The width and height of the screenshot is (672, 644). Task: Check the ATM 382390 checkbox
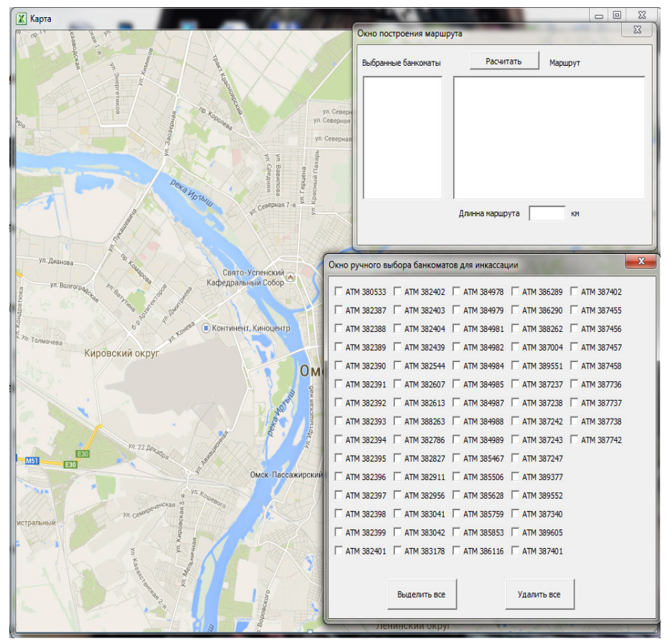(339, 366)
